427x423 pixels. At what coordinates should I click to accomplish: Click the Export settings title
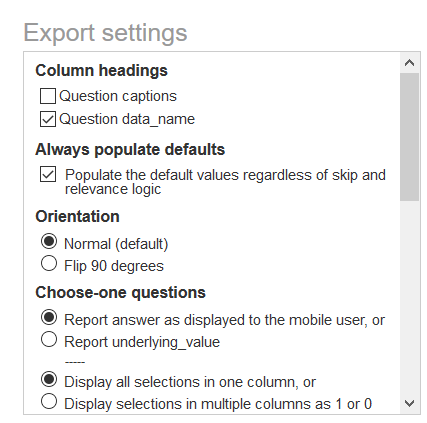tap(105, 33)
